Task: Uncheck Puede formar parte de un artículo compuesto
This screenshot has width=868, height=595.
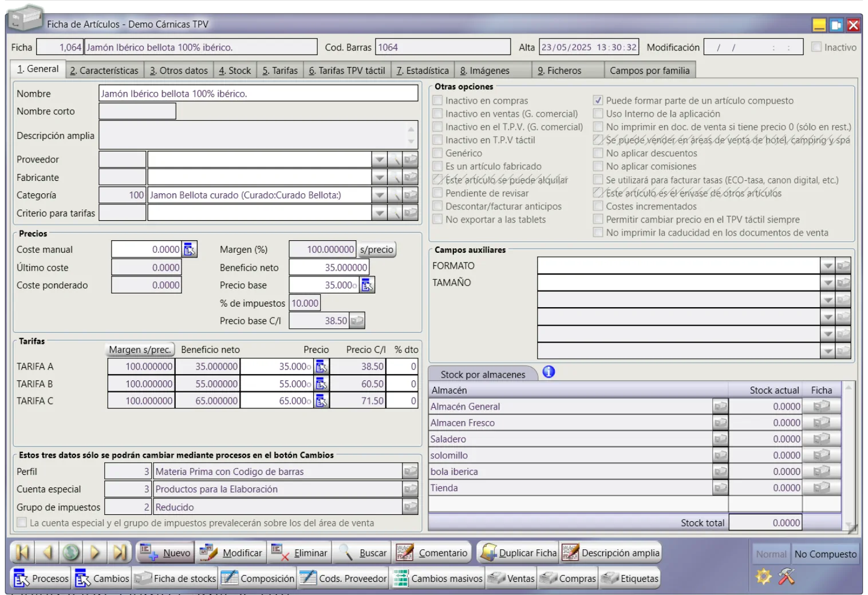Action: pos(598,101)
